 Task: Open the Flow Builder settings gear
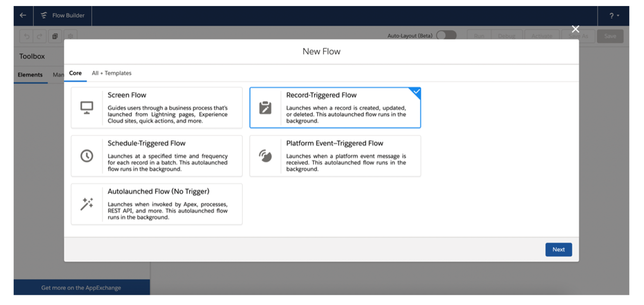pyautogui.click(x=70, y=36)
